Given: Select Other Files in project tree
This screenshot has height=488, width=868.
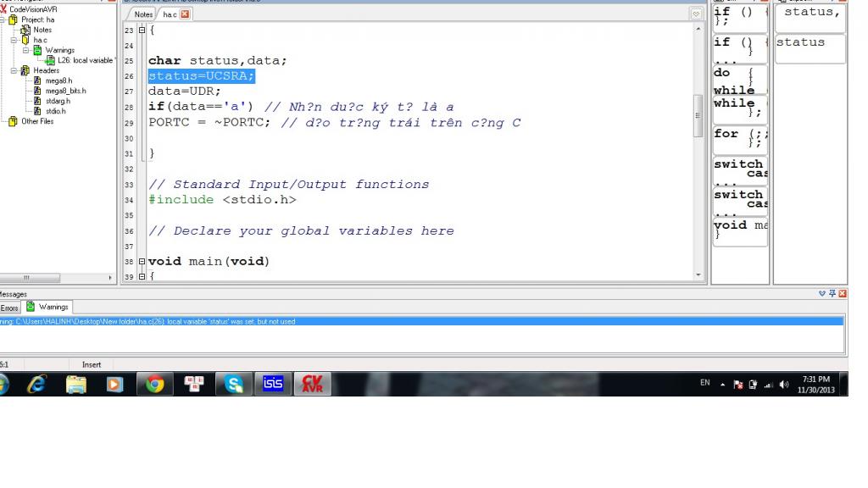Looking at the screenshot, I should (x=37, y=121).
